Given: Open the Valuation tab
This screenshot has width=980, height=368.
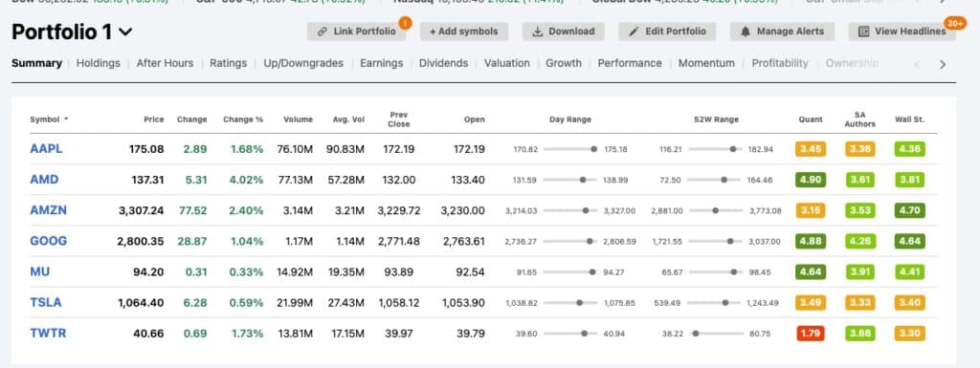Looking at the screenshot, I should coord(507,63).
